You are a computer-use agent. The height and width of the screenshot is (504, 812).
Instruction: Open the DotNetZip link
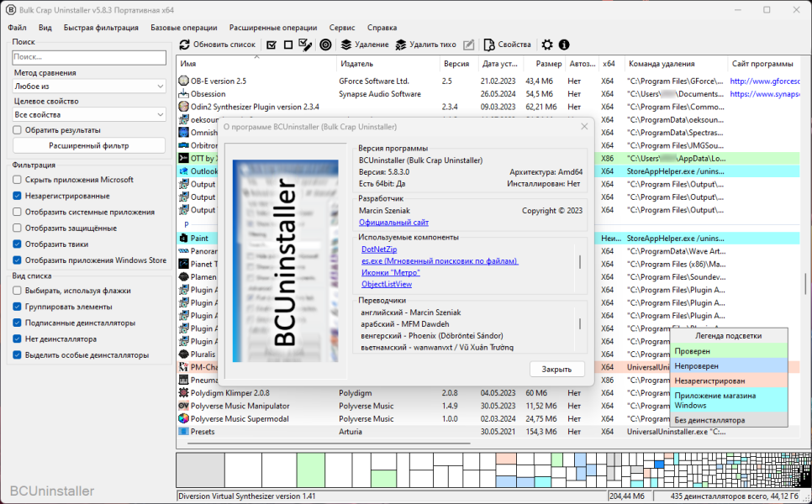pyautogui.click(x=379, y=249)
